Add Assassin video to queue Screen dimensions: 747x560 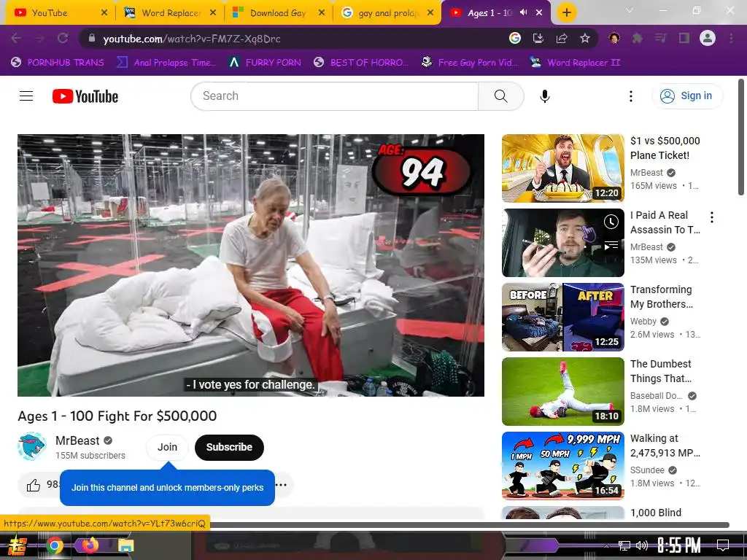[x=611, y=245]
